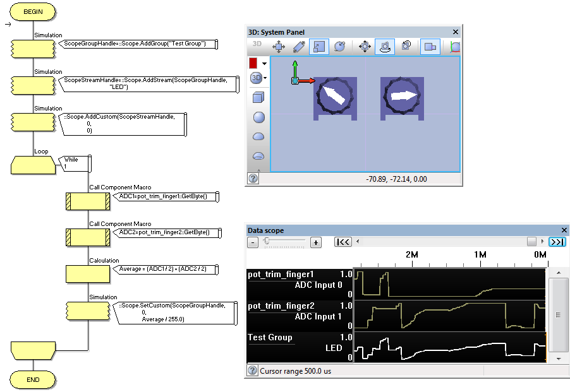Select the BEGIN flowchart node
Image resolution: width=570 pixels, height=392 pixels.
coord(33,11)
